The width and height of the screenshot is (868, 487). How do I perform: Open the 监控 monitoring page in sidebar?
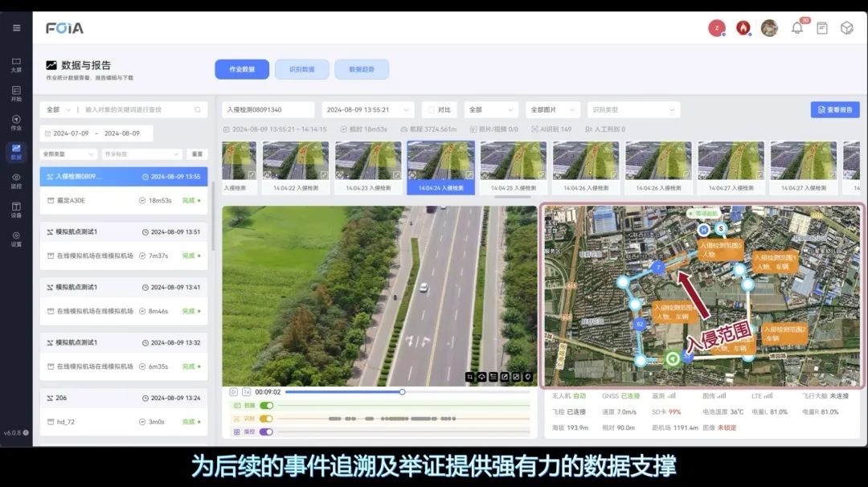pyautogui.click(x=16, y=181)
